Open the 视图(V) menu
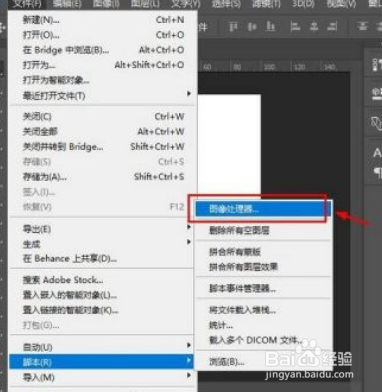 (x=341, y=4)
